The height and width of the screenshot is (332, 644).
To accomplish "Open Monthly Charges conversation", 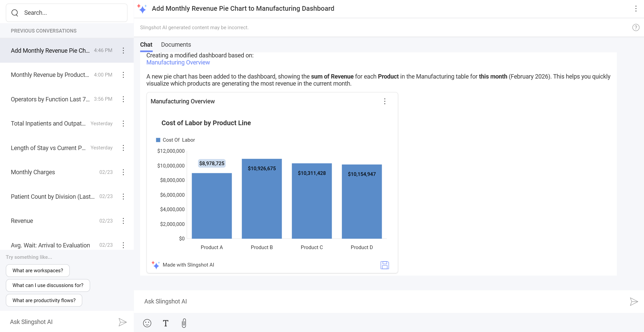I will [x=67, y=172].
